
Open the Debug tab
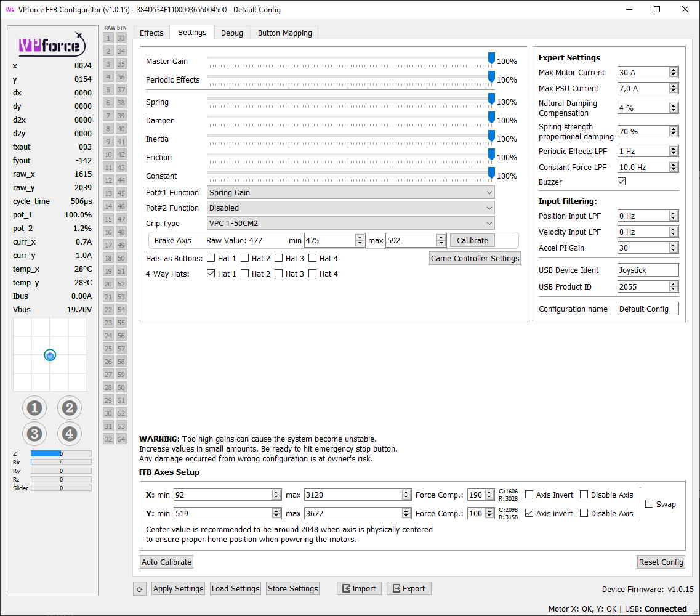point(232,33)
